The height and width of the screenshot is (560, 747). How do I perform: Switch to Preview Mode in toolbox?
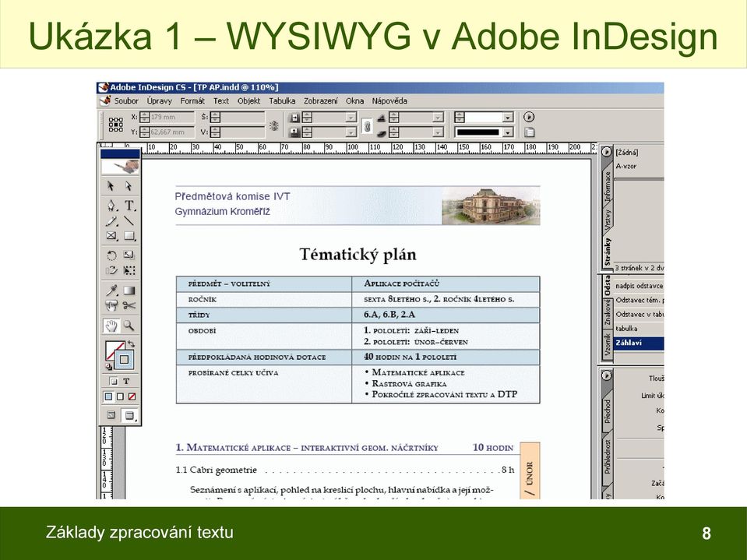129,415
